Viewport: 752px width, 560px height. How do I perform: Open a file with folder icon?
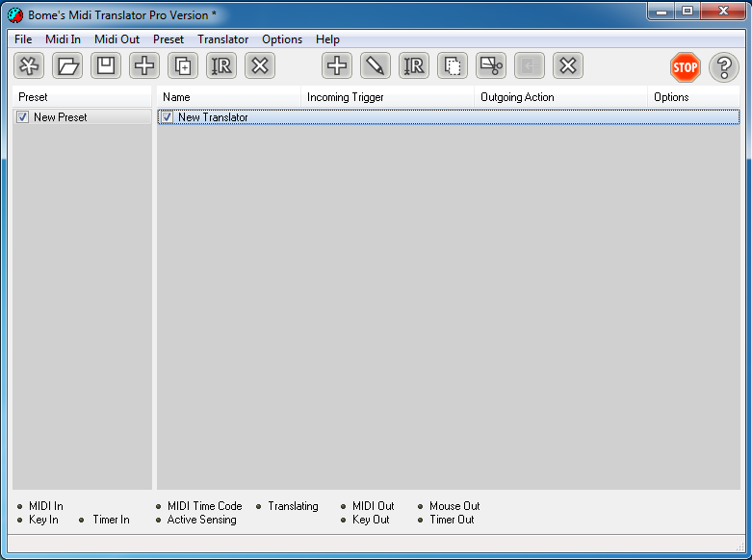point(67,65)
